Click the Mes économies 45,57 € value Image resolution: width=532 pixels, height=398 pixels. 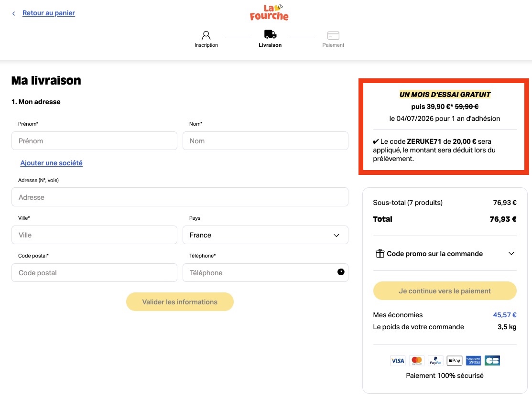click(x=505, y=315)
